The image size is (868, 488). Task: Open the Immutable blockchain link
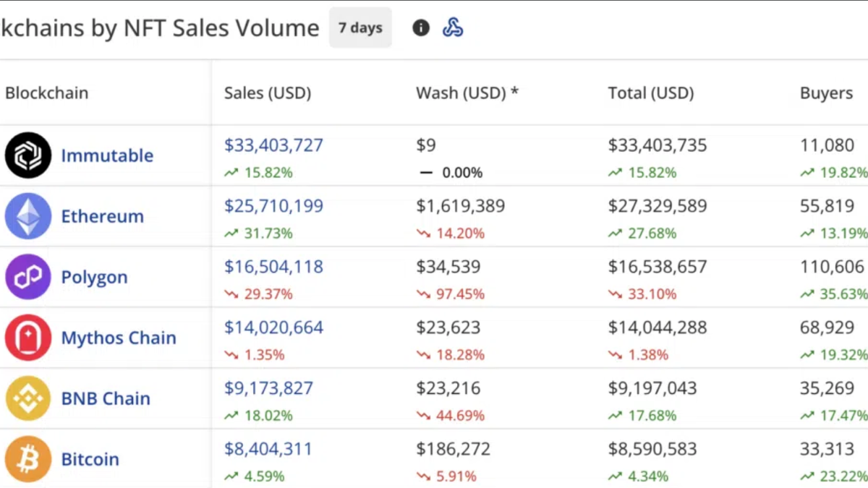tap(107, 155)
